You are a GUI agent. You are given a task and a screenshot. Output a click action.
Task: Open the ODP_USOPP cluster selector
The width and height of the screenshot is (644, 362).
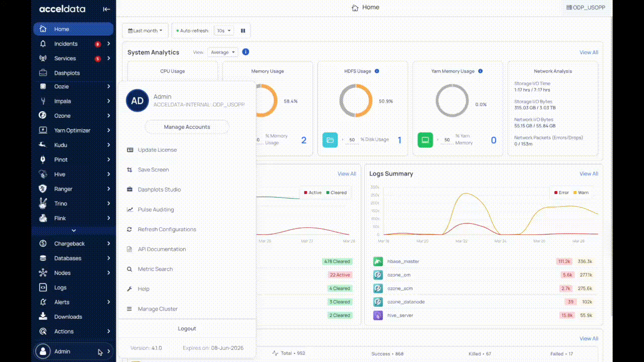(x=586, y=8)
